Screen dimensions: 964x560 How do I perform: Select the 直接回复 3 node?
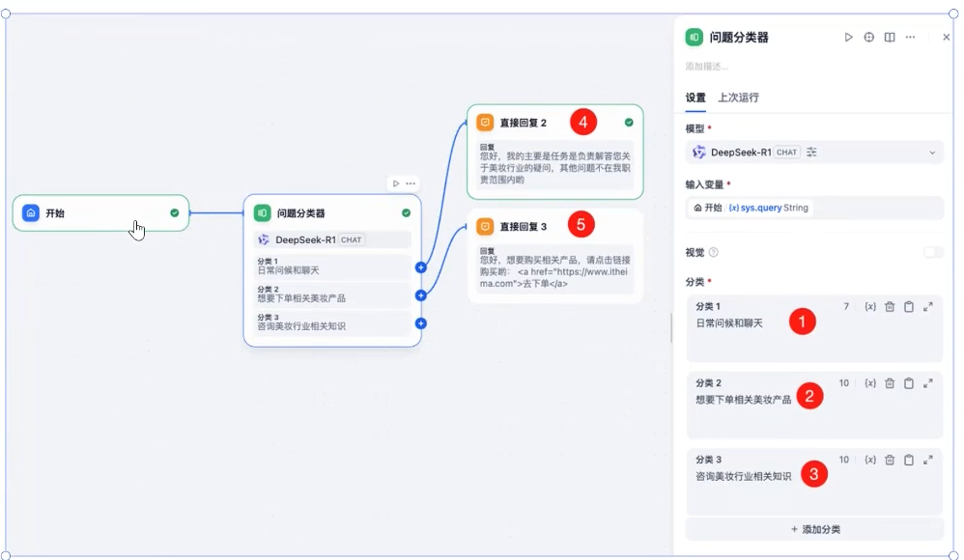click(555, 256)
